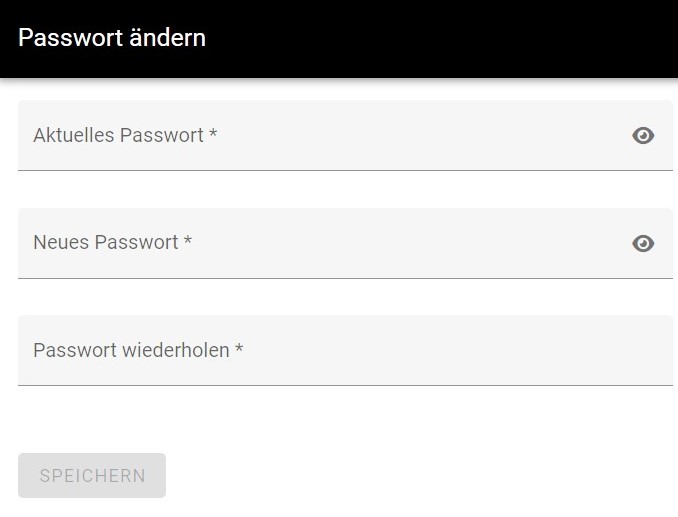Click the underline of the Aktuelles Passwort field

[345, 170]
